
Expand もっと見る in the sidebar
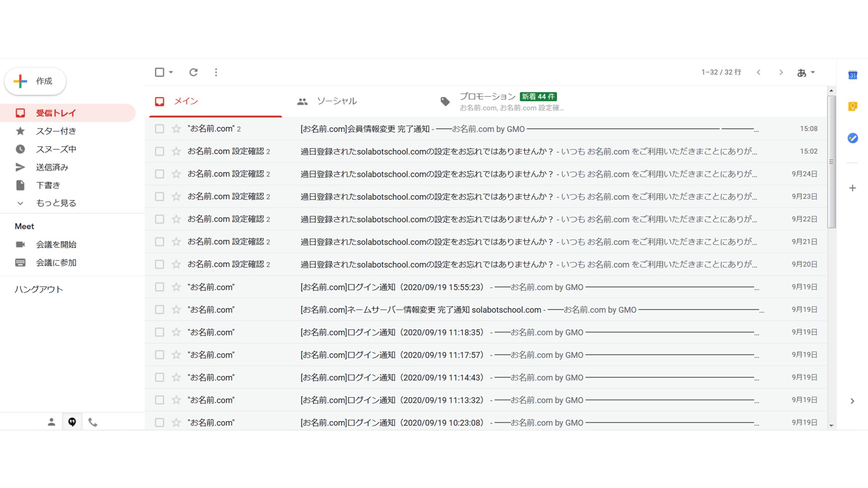click(56, 203)
